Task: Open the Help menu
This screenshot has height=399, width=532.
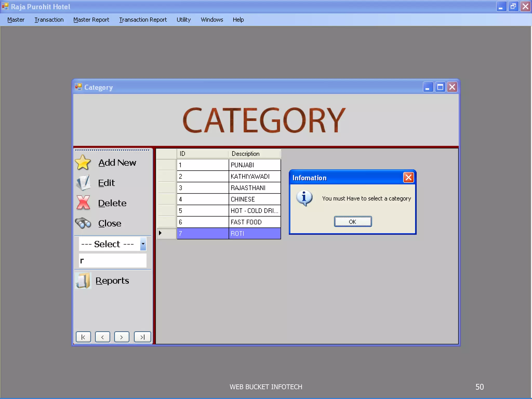Action: pyautogui.click(x=238, y=20)
